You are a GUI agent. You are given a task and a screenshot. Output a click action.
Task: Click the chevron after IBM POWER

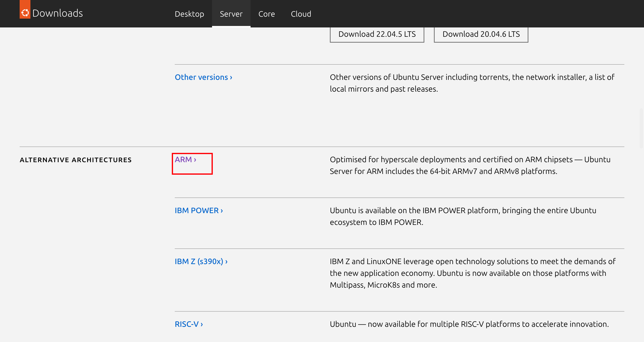point(222,211)
